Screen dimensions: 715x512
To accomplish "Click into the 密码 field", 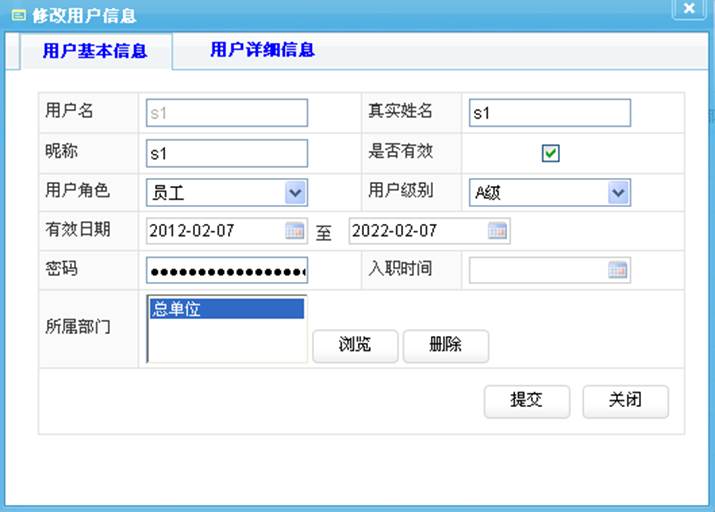I will point(226,270).
